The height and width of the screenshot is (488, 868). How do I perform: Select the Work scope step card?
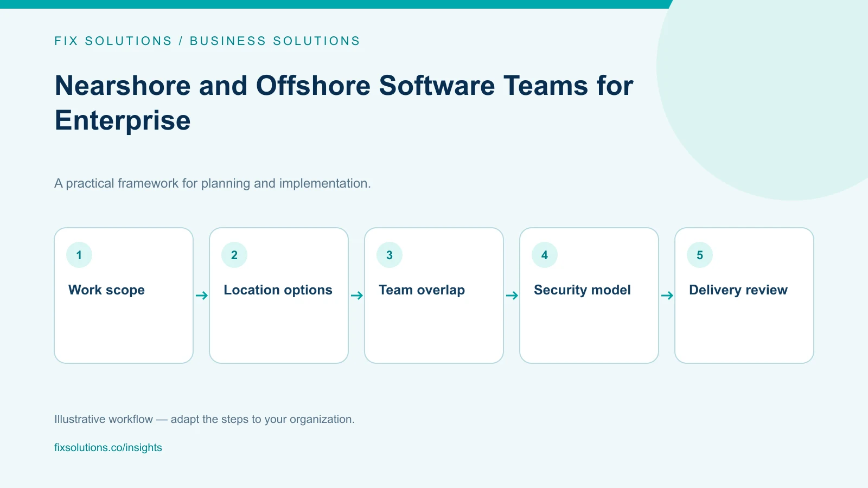pyautogui.click(x=124, y=296)
